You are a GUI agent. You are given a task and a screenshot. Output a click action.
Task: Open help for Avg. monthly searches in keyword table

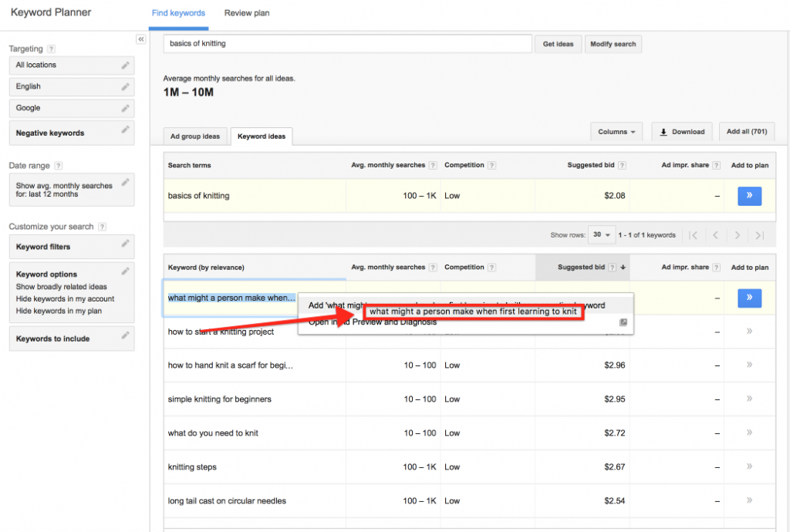[x=433, y=268]
